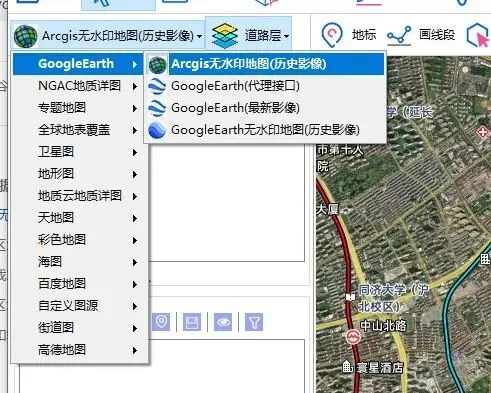Open the 高德地图 menu item

80,350
